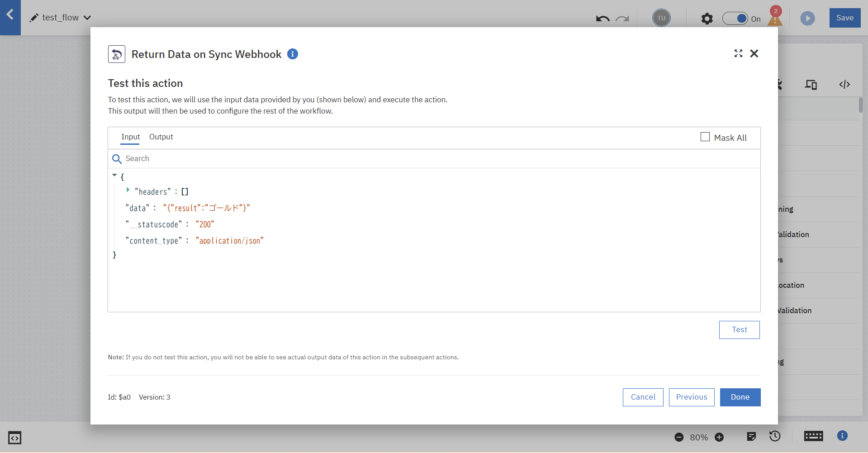This screenshot has width=868, height=453.
Task: Select the "data" result value text
Action: (x=206, y=208)
